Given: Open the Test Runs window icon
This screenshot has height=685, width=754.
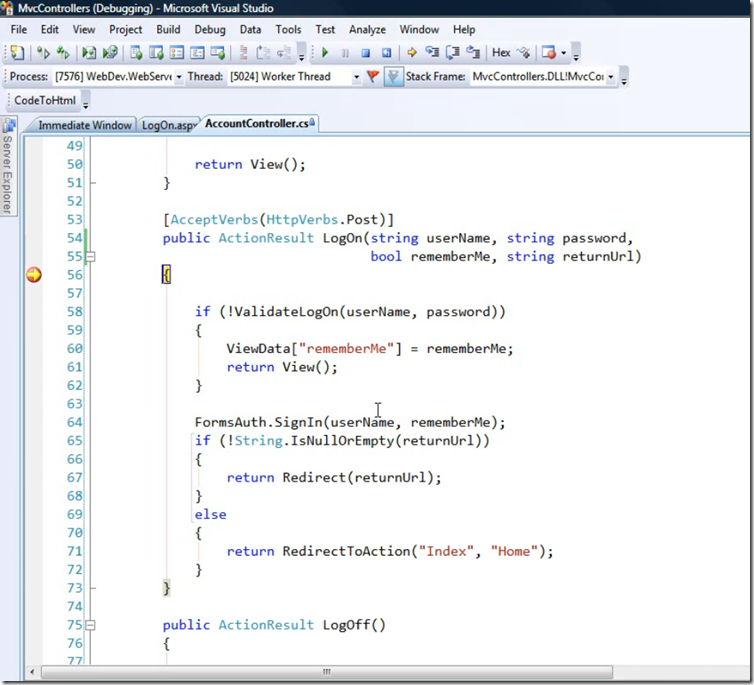Looking at the screenshot, I should point(218,52).
